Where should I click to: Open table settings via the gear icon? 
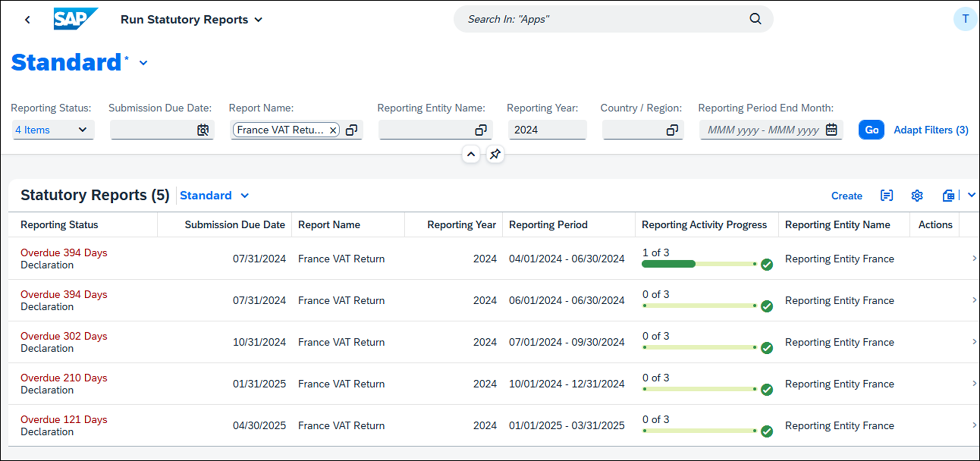[x=917, y=195]
